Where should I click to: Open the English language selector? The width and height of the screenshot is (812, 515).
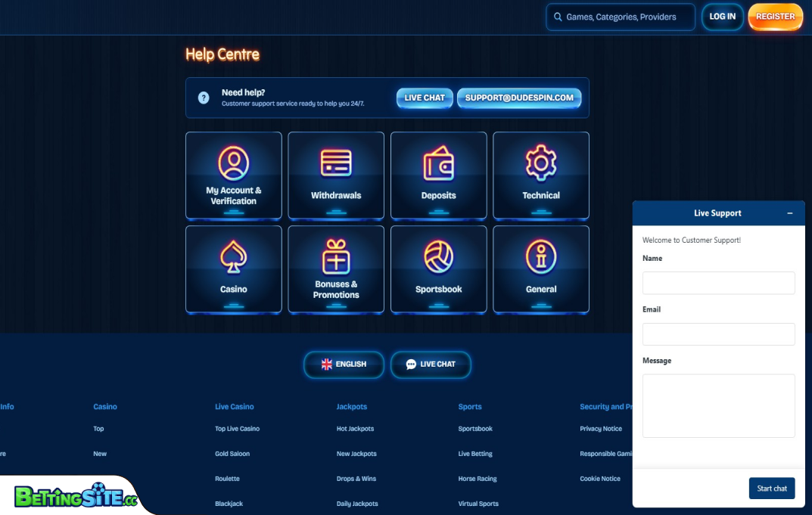pos(344,365)
